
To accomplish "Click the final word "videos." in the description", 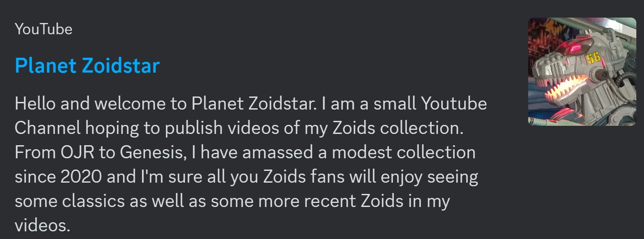I will [x=42, y=225].
